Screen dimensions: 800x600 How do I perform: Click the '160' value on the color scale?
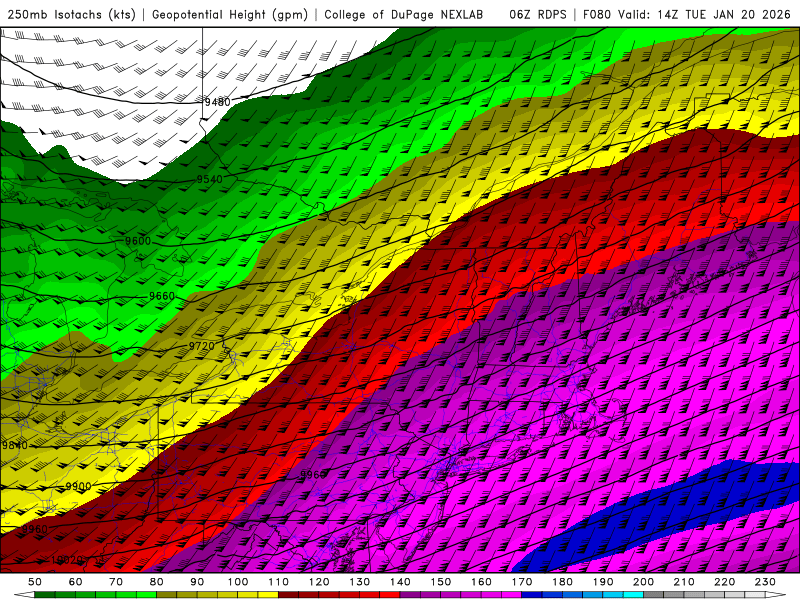(481, 582)
